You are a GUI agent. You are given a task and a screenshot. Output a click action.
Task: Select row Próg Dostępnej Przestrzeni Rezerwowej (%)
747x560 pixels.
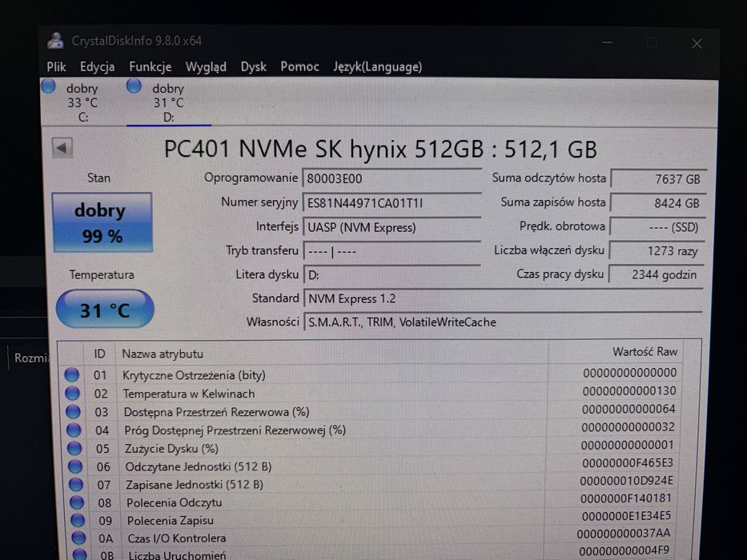click(x=371, y=430)
